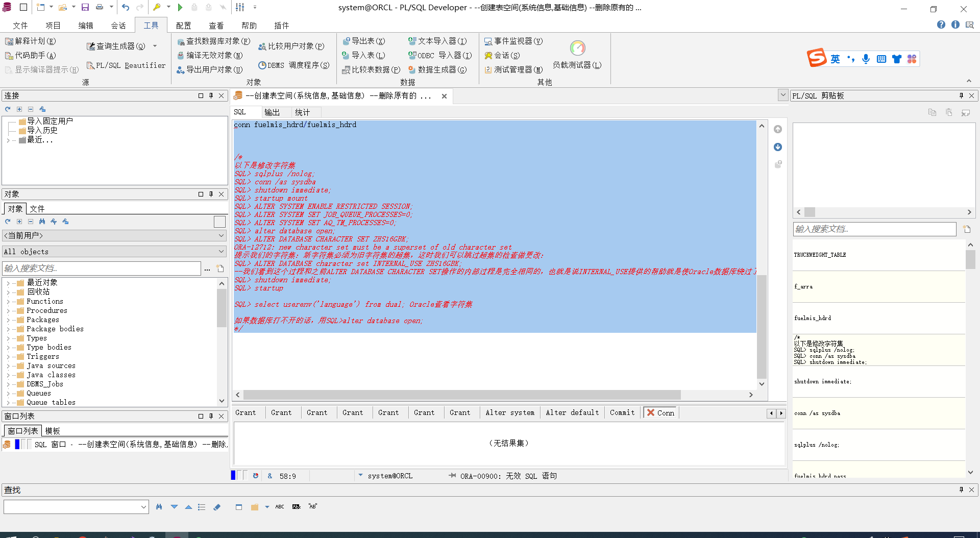980x538 pixels.
Task: Open the 插件 ribbon tab
Action: [282, 26]
